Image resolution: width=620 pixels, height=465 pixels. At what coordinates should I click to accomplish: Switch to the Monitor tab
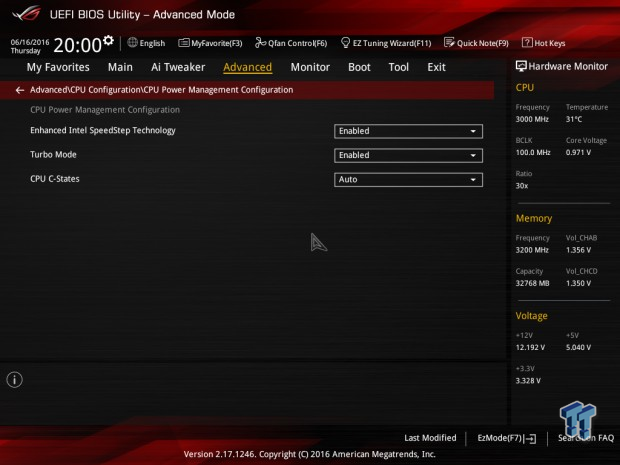(x=310, y=67)
